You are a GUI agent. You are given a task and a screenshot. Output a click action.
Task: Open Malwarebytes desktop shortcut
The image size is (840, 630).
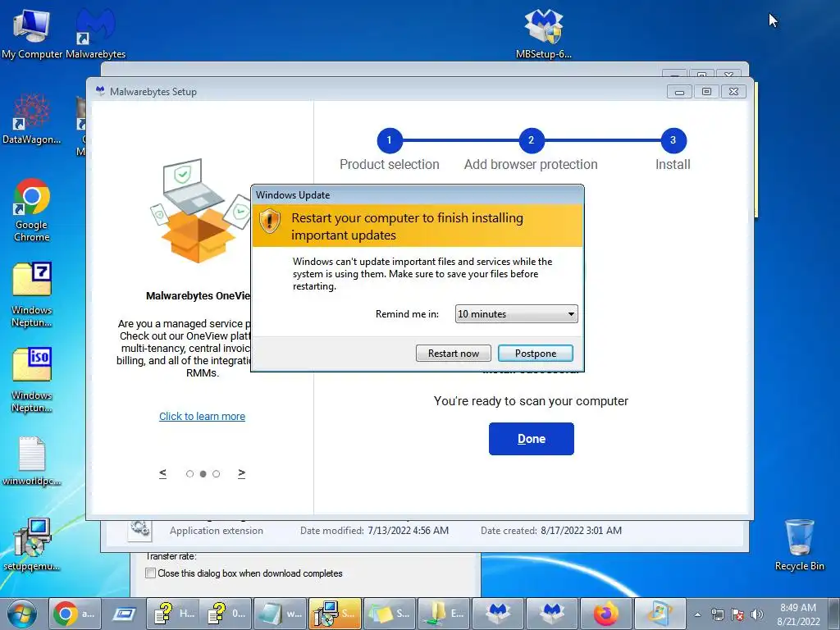(x=95, y=33)
